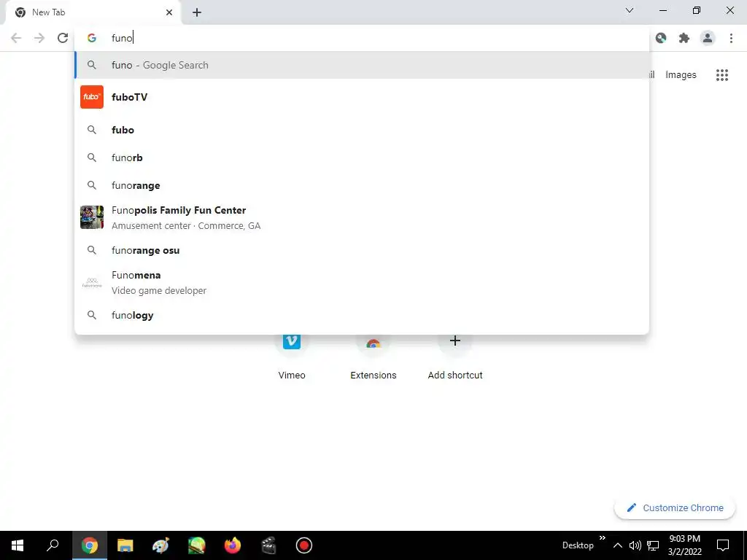Click the volume speaker tray icon

(635, 545)
